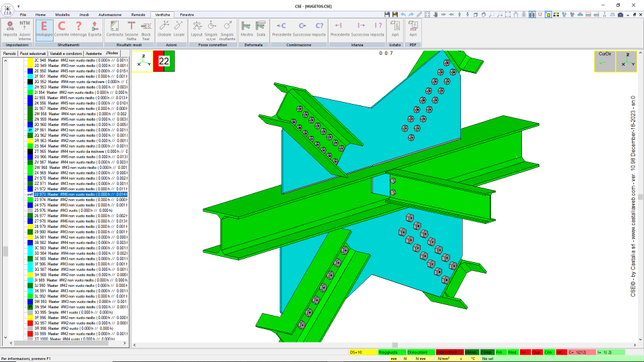
Task: Click the CSE application logo button
Action: point(7,9)
